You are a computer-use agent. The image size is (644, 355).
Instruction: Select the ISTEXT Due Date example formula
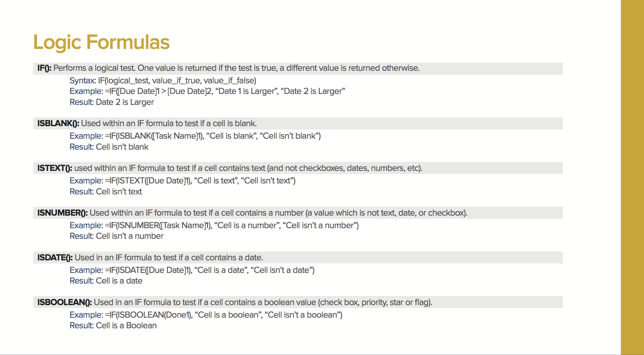point(183,181)
